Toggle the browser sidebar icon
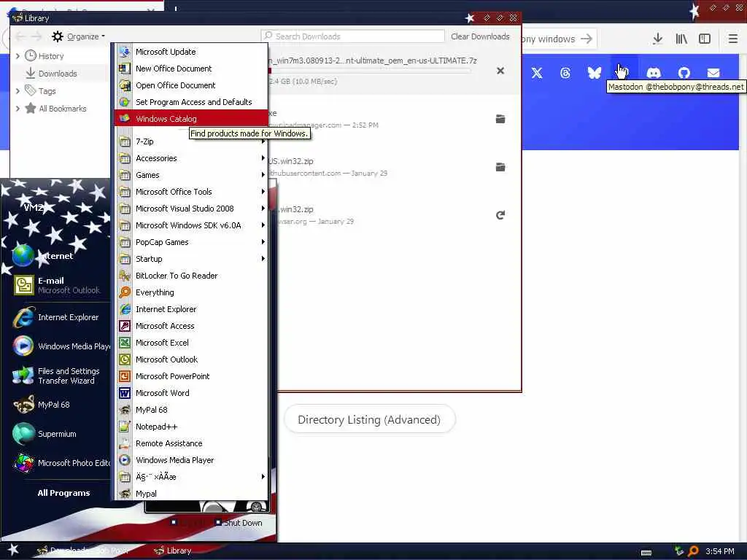 705,39
